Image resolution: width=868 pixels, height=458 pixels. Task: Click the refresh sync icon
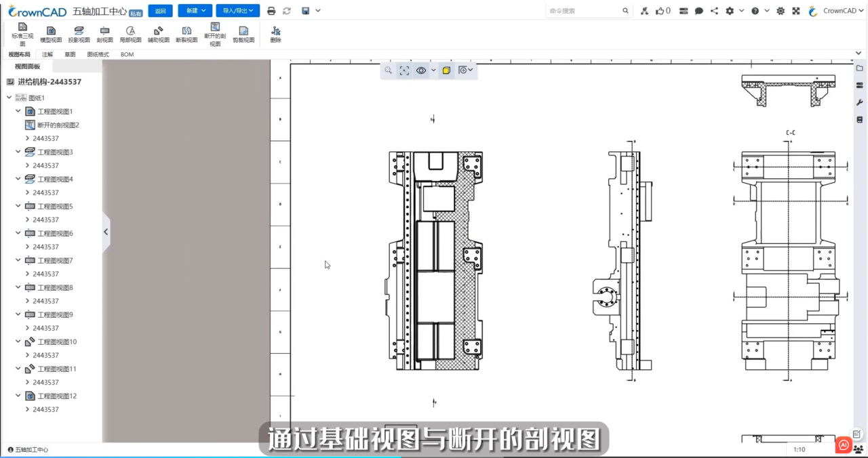coord(287,11)
